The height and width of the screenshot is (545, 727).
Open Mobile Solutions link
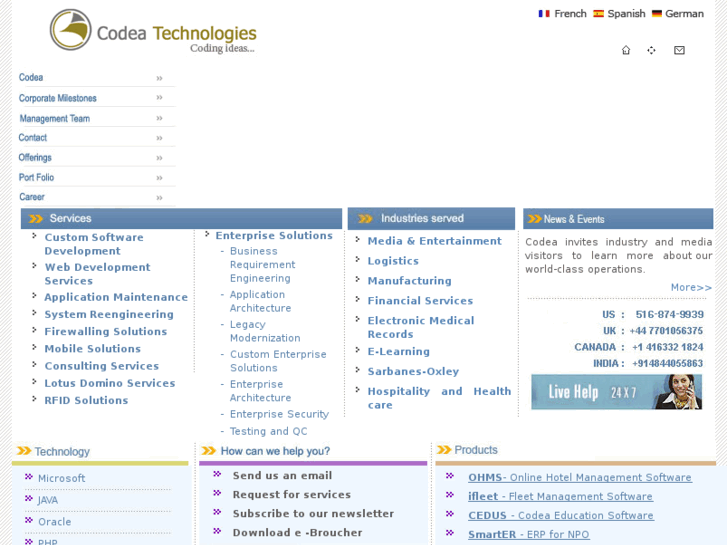tap(93, 349)
